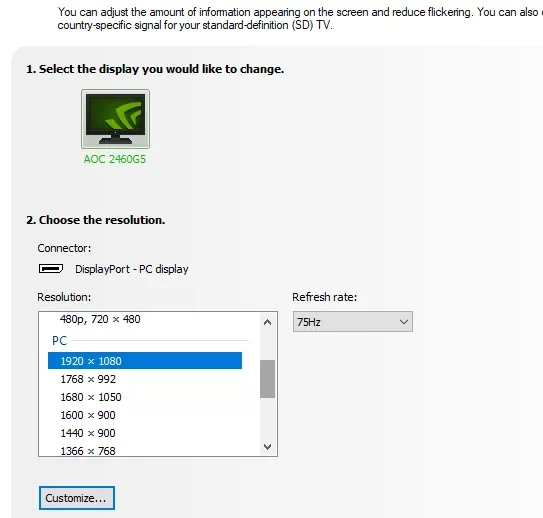This screenshot has width=543, height=518.
Task: Click the resolution list scroll-down arrow
Action: pos(267,446)
